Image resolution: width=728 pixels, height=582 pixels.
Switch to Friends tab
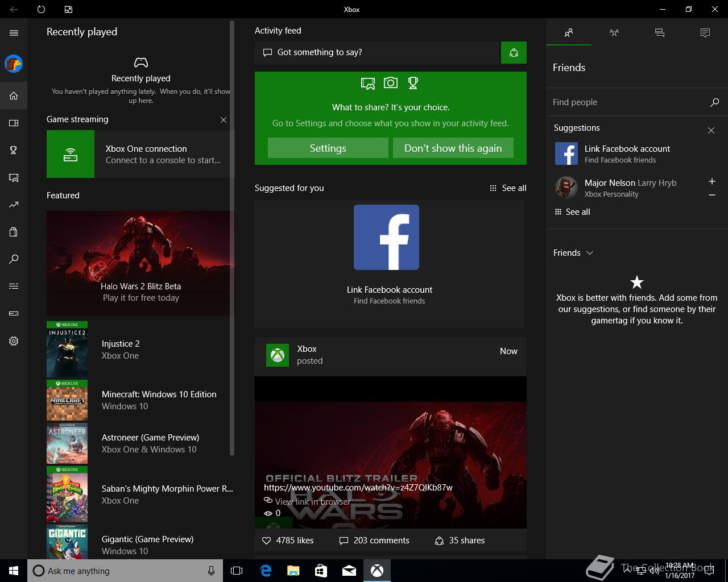(x=569, y=33)
